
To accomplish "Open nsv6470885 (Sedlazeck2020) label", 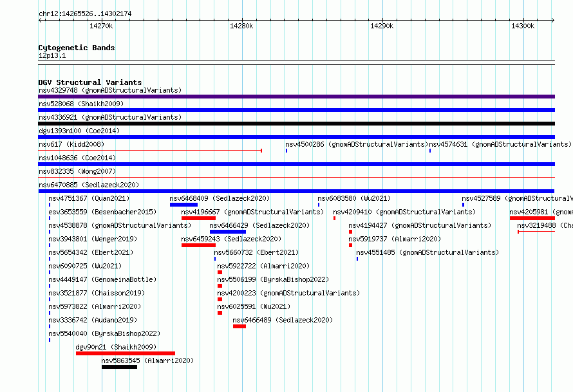I will pos(89,185).
